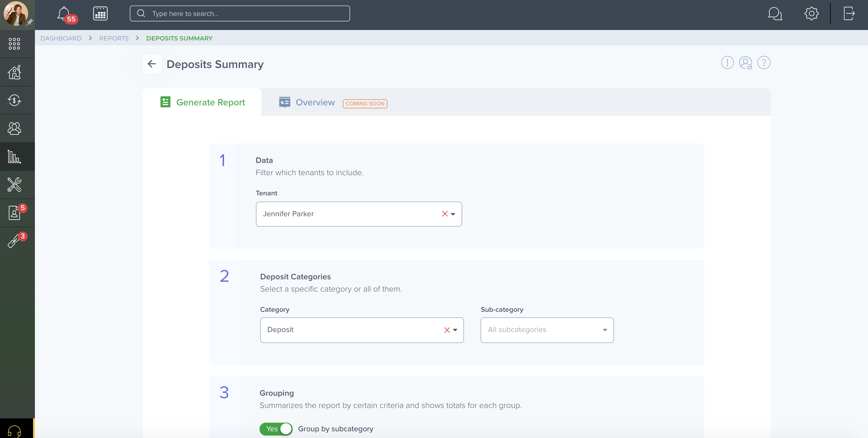Open the settings gear icon
This screenshot has width=868, height=438.
point(811,13)
